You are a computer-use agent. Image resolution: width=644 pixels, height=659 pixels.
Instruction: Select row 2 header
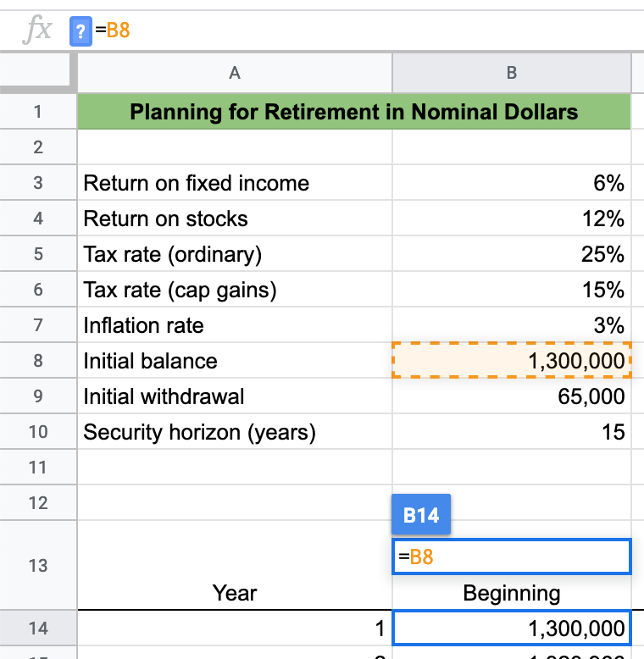(38, 147)
